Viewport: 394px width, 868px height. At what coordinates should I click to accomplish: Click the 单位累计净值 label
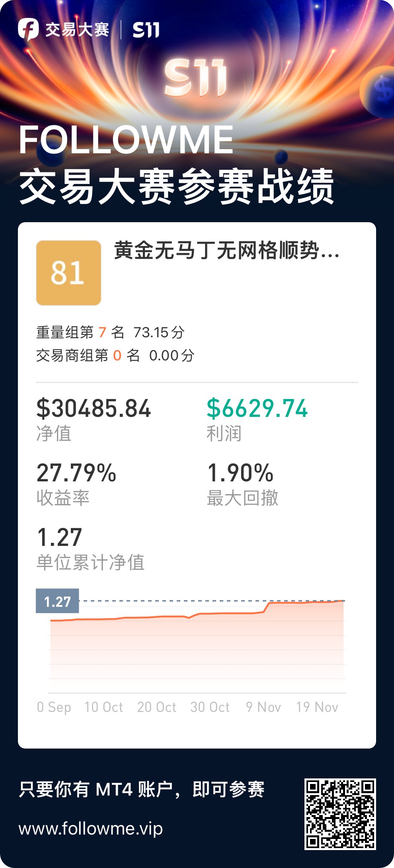(90, 562)
